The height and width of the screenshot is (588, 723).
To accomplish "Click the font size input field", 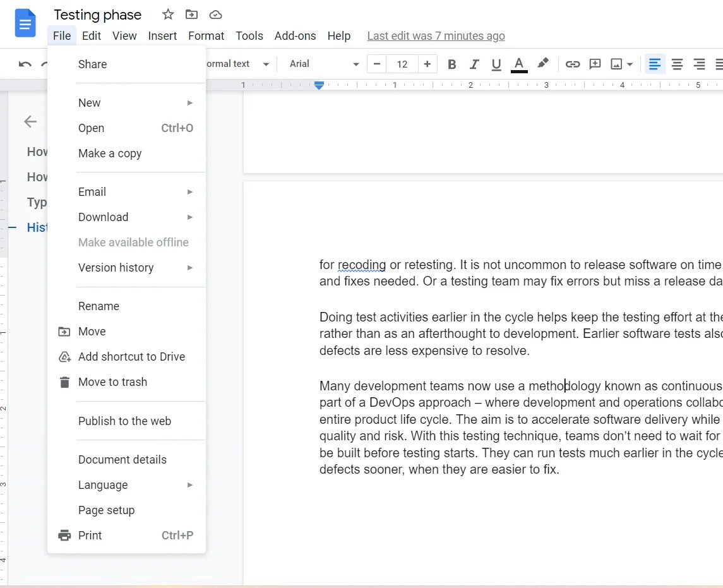I will (402, 64).
